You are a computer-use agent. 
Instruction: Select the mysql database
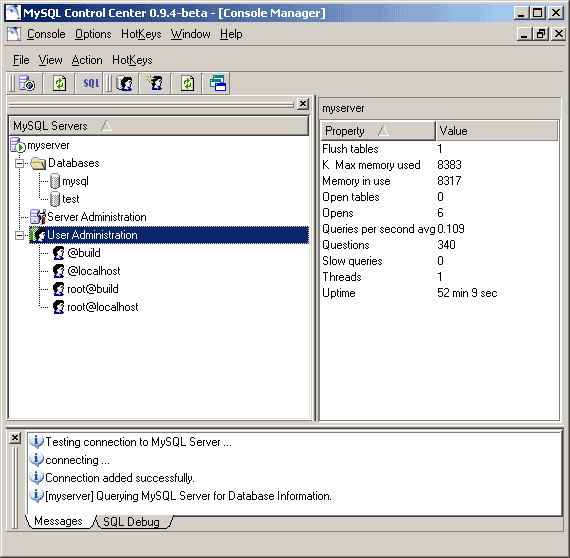[x=75, y=181]
